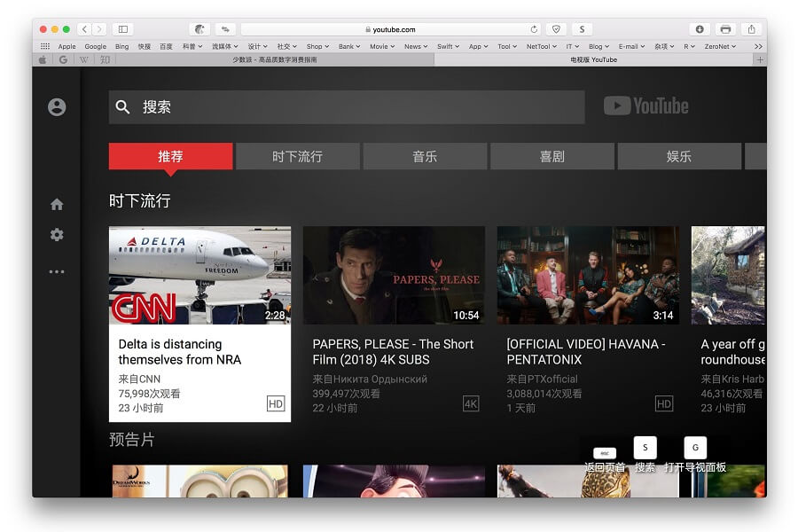Click the 时下流行 section heading

pos(139,200)
